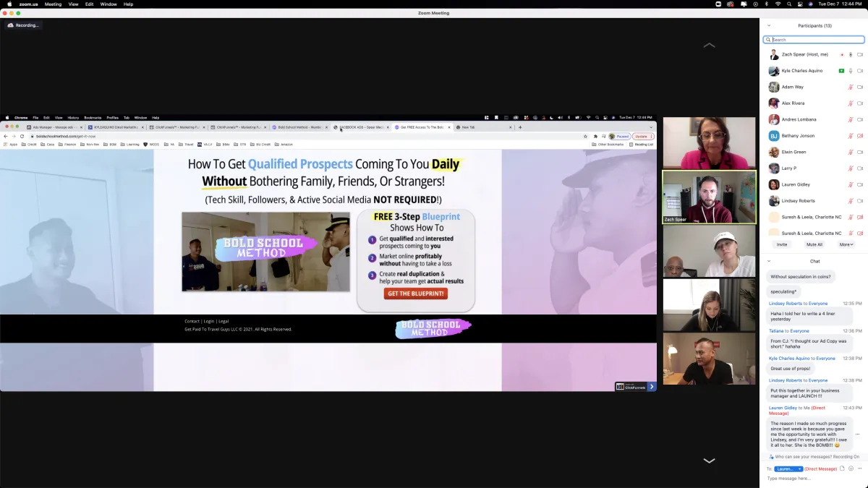
Task: Click the Mute All button
Action: tap(814, 244)
